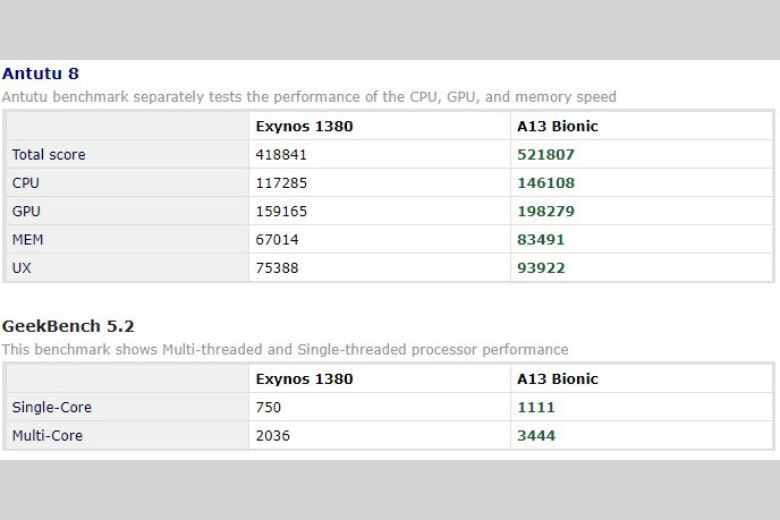Click the Antutu 8 heading
780x520 pixels.
tap(40, 74)
